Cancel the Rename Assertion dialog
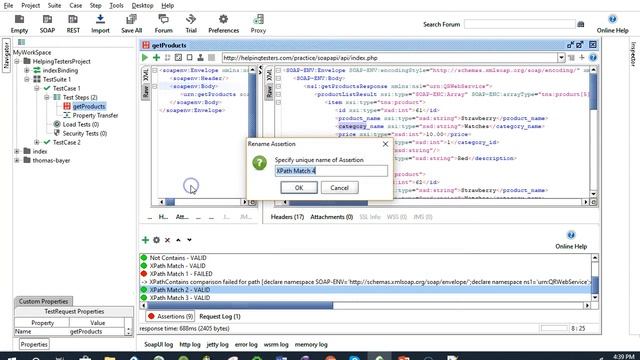This screenshot has height=360, width=640. click(340, 188)
